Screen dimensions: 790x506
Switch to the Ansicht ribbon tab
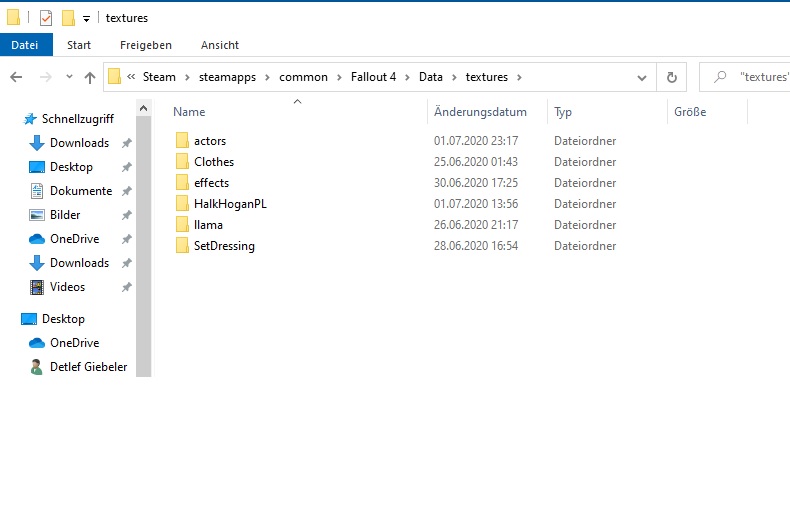(x=219, y=45)
